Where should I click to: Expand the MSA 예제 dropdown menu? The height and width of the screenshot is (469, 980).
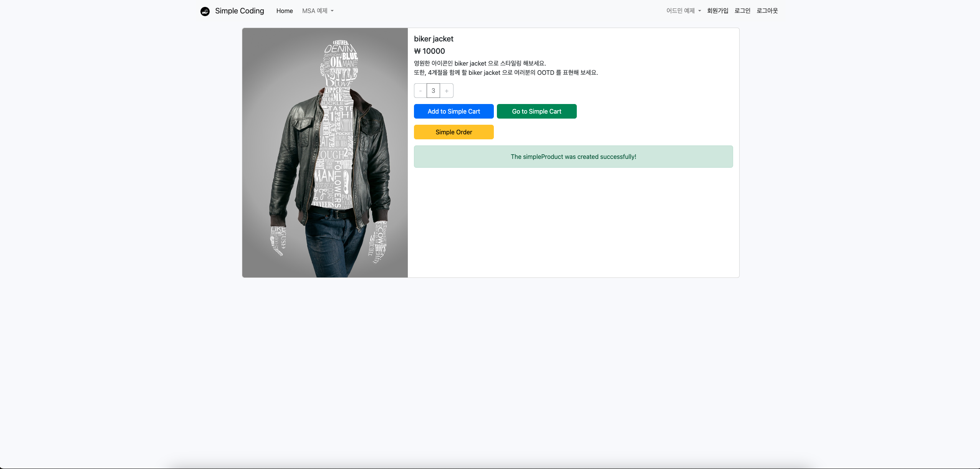click(x=315, y=11)
